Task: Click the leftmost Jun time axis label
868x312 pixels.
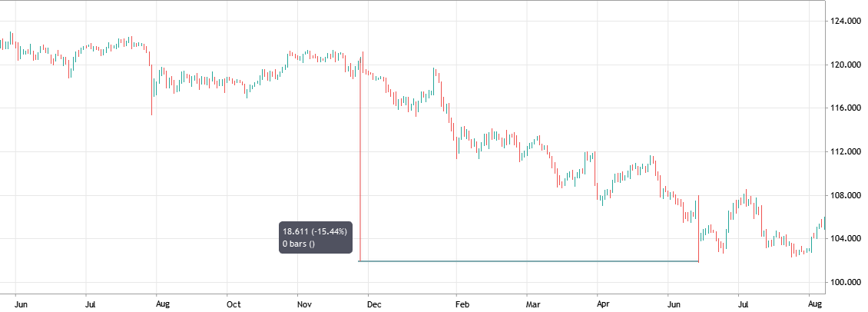Action: [x=22, y=304]
